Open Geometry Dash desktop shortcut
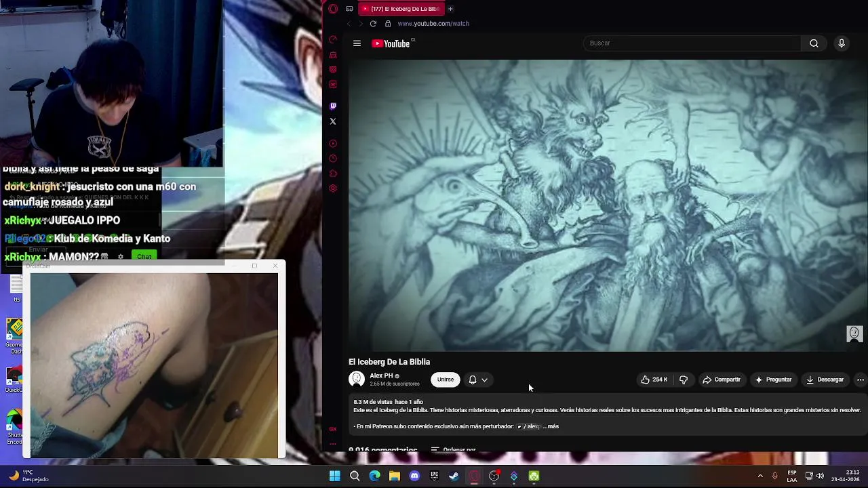The width and height of the screenshot is (868, 488). 14,335
